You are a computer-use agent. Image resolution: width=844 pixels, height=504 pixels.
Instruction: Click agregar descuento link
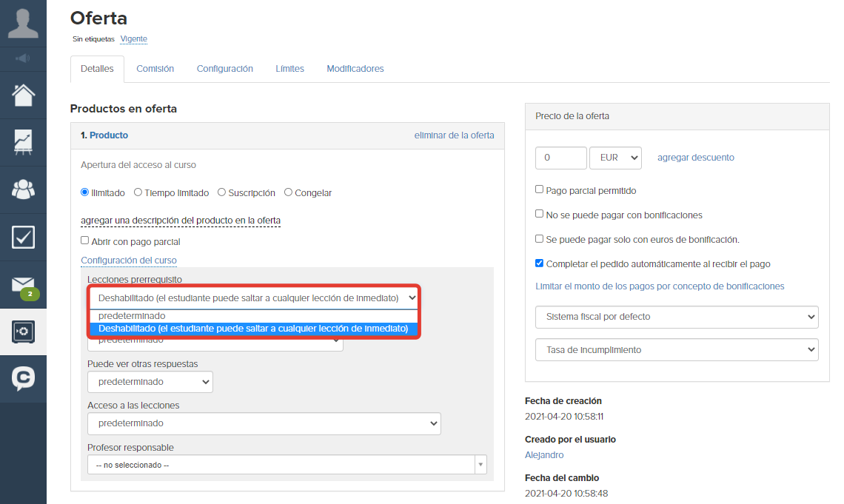click(695, 158)
